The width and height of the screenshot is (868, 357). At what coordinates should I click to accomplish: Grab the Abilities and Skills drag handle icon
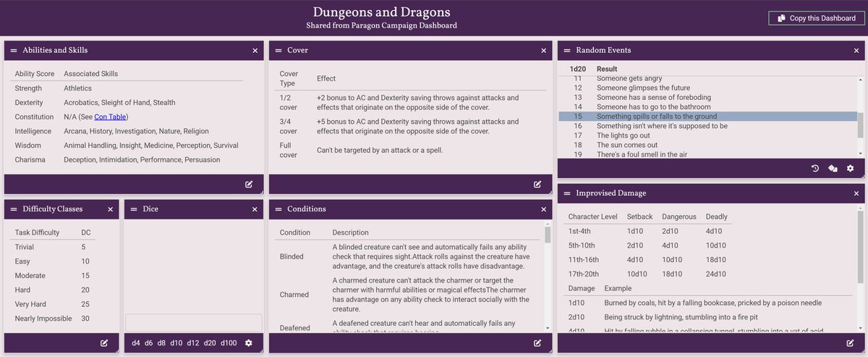[14, 51]
